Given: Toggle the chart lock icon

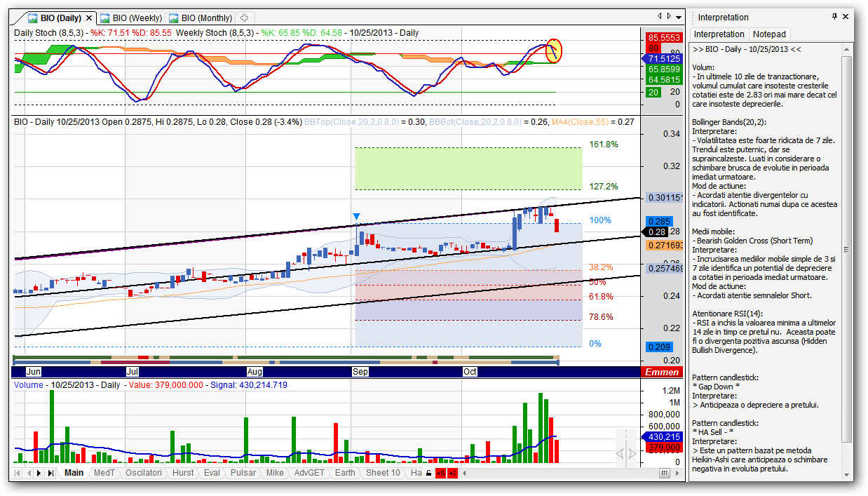Looking at the screenshot, I should (x=428, y=474).
